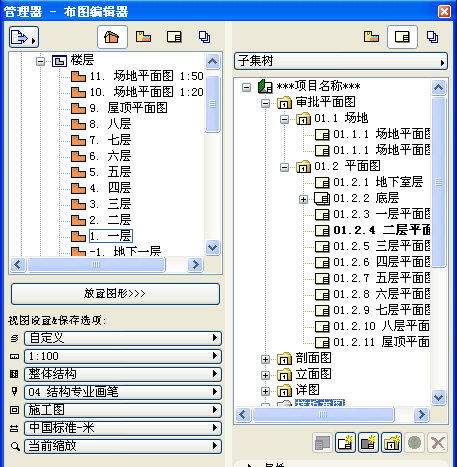Collapse the ***项目名称*** root node

click(x=246, y=88)
